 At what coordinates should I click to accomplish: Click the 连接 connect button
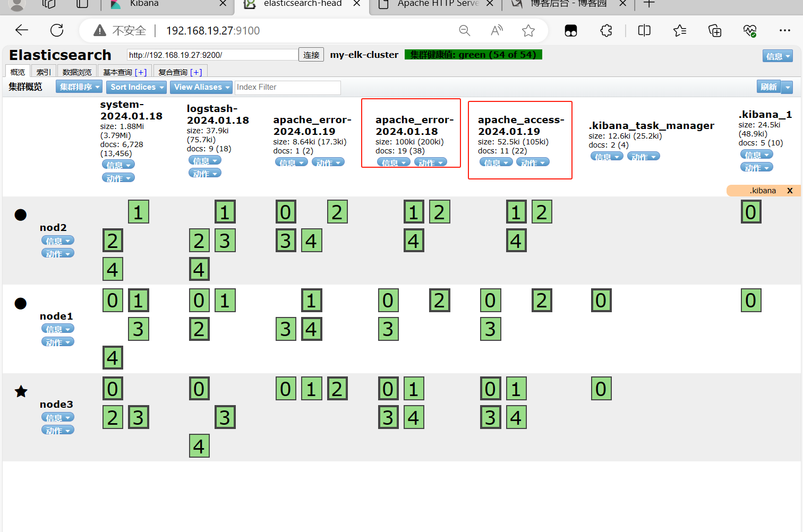311,55
